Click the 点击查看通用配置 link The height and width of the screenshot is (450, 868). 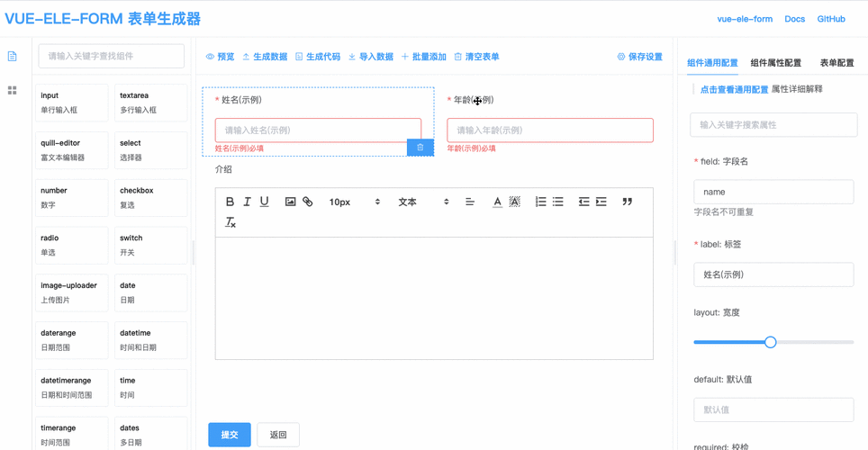point(734,89)
